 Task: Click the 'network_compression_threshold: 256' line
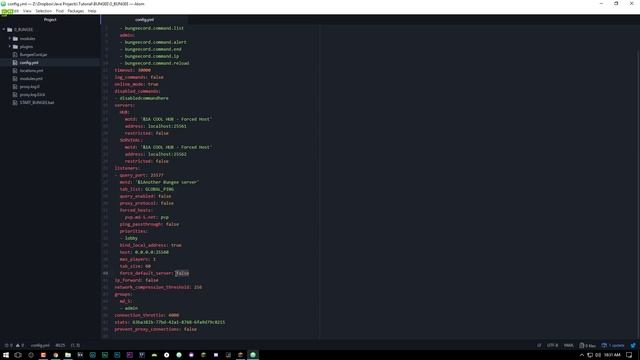[x=158, y=287]
